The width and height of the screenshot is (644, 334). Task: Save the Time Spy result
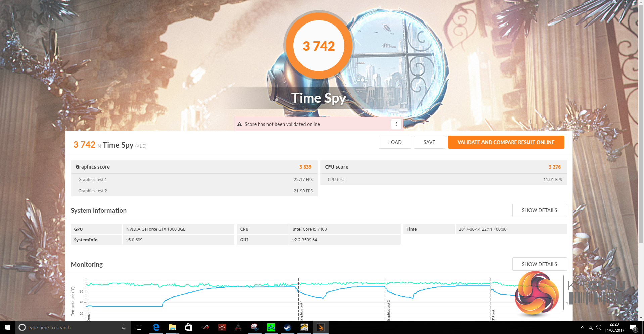coord(429,142)
